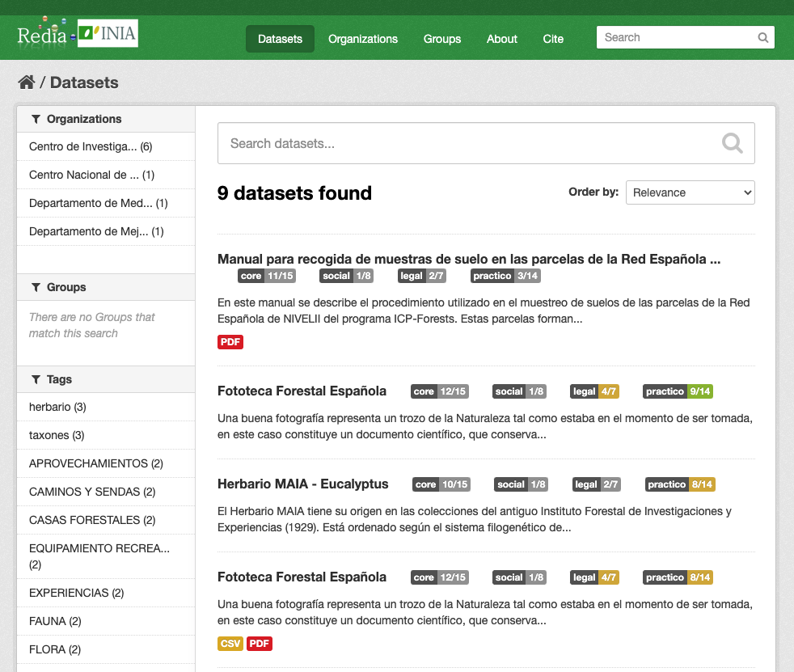This screenshot has height=672, width=794.
Task: Click the Redia logo
Action: point(46,33)
